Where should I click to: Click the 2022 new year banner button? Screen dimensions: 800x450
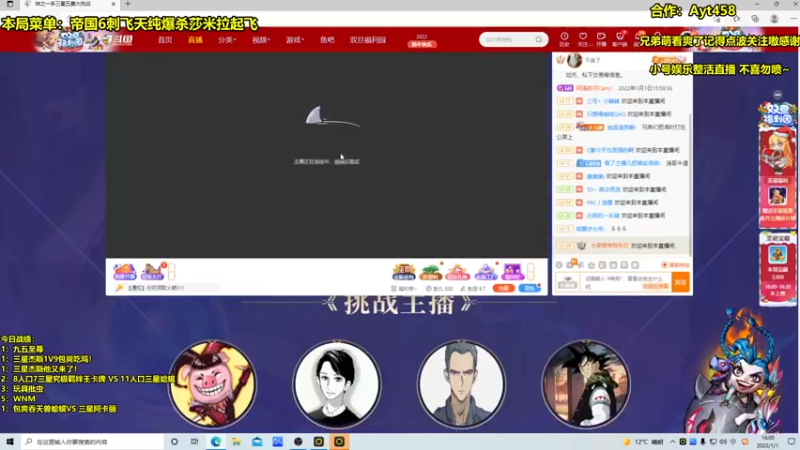coord(422,41)
